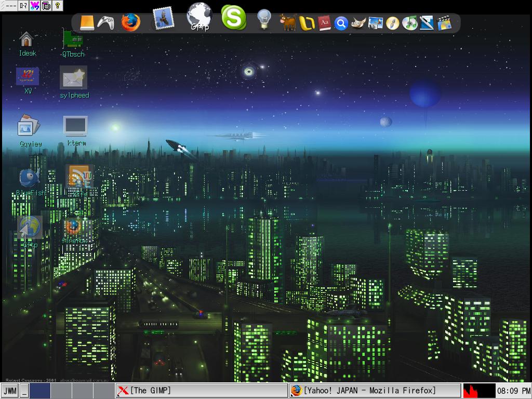
Task: Open the JWM start menu
Action: 10,391
